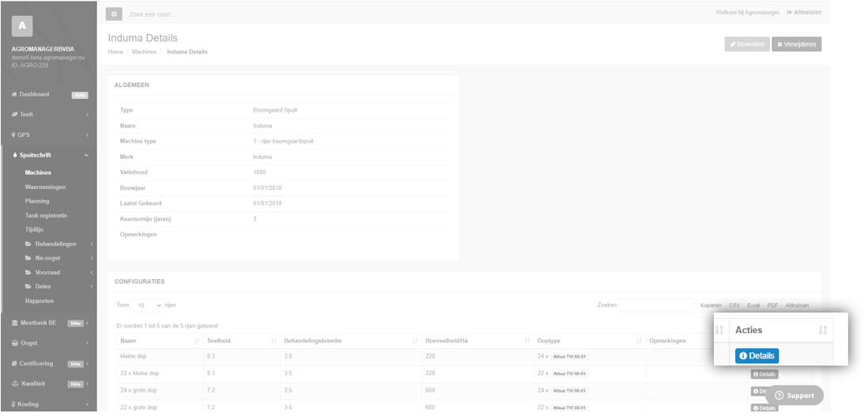Click the Bewerken button
The width and height of the screenshot is (868, 417).
pos(747,44)
